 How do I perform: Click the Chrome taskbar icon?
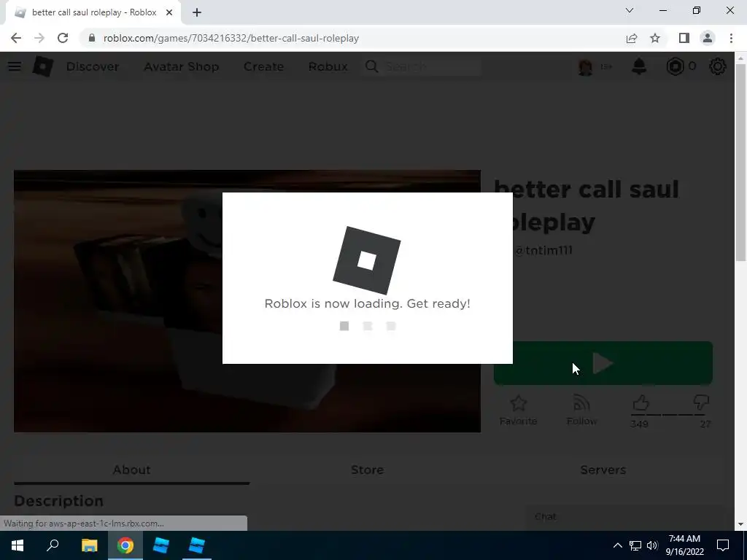click(x=125, y=545)
